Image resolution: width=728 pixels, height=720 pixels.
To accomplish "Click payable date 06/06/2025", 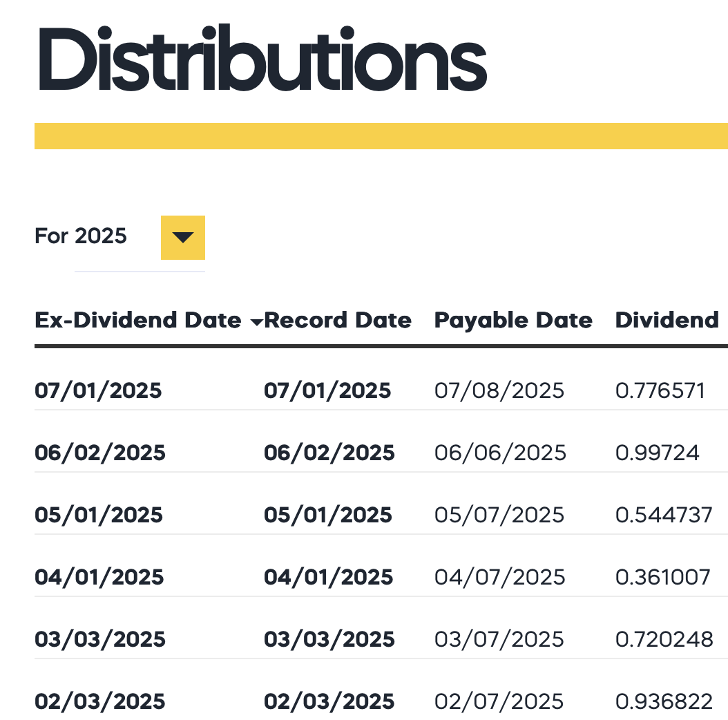I will pyautogui.click(x=499, y=453).
